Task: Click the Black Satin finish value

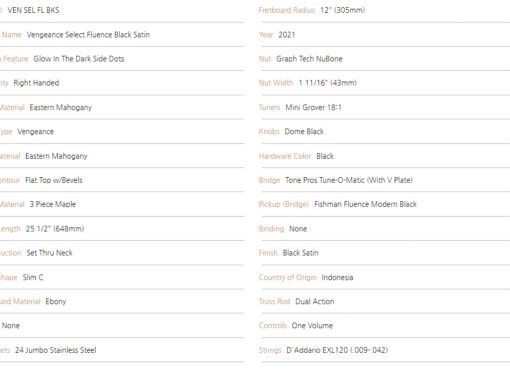Action: pos(300,253)
